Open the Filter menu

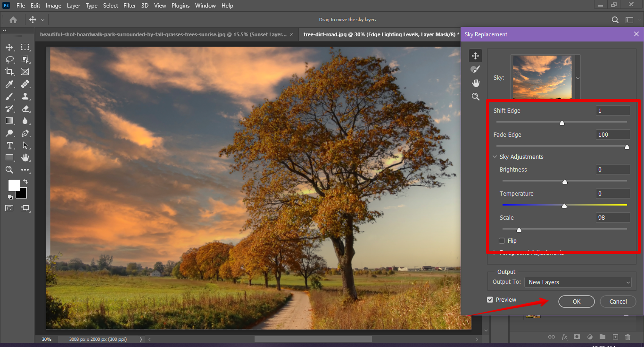[x=130, y=6]
